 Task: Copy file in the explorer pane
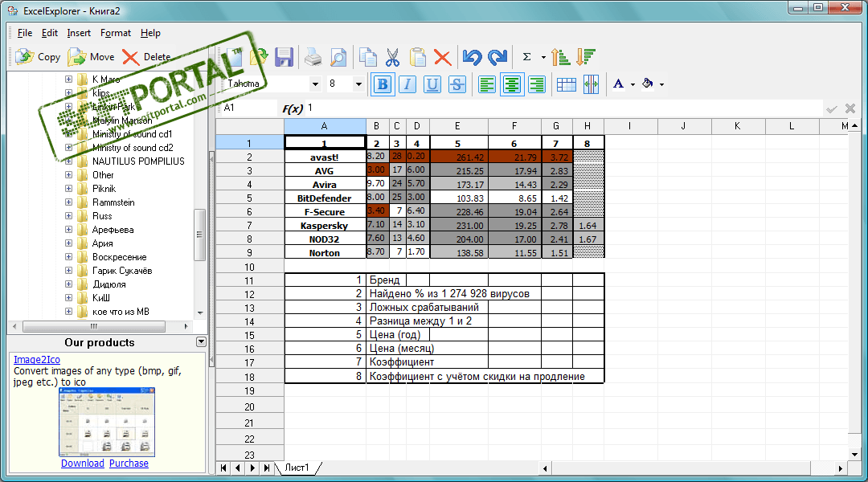click(38, 56)
